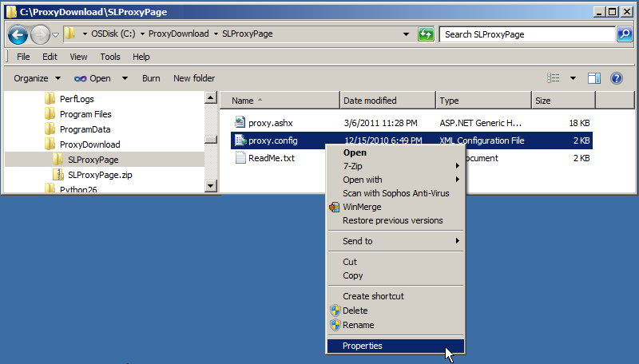Click the proxy.ashx file icon

240,122
